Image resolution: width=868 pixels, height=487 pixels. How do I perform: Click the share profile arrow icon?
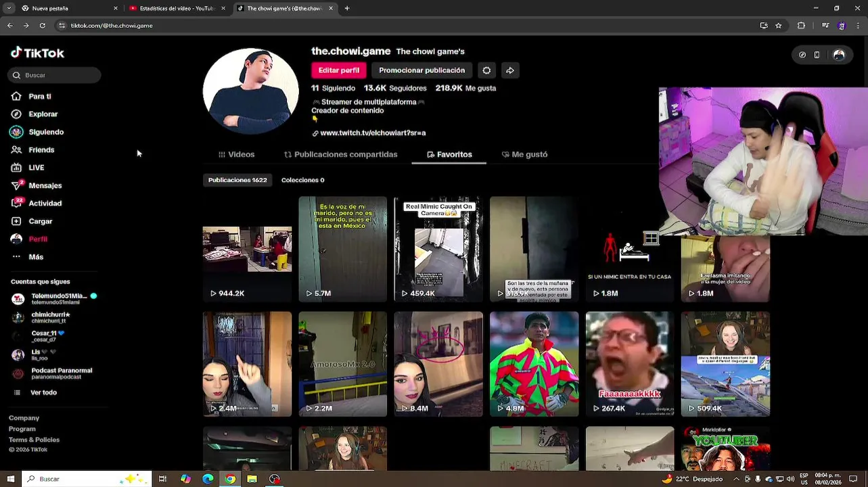[510, 70]
